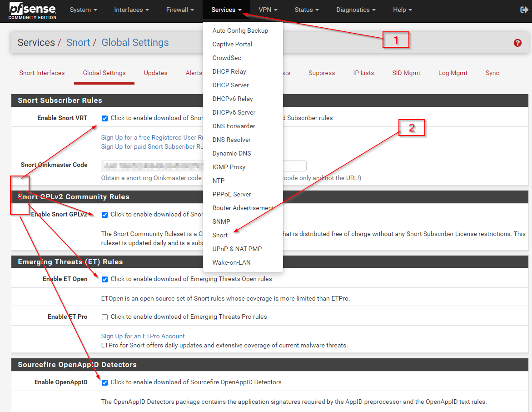532x412 pixels.
Task: Disable the Enable ET Open checkbox
Action: (105, 279)
